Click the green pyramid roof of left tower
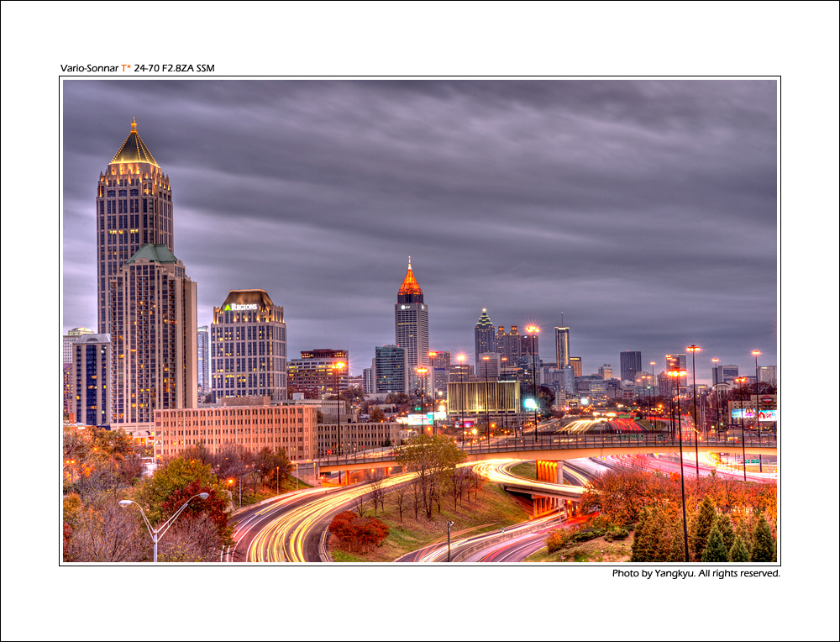840x642 pixels. 153,254
